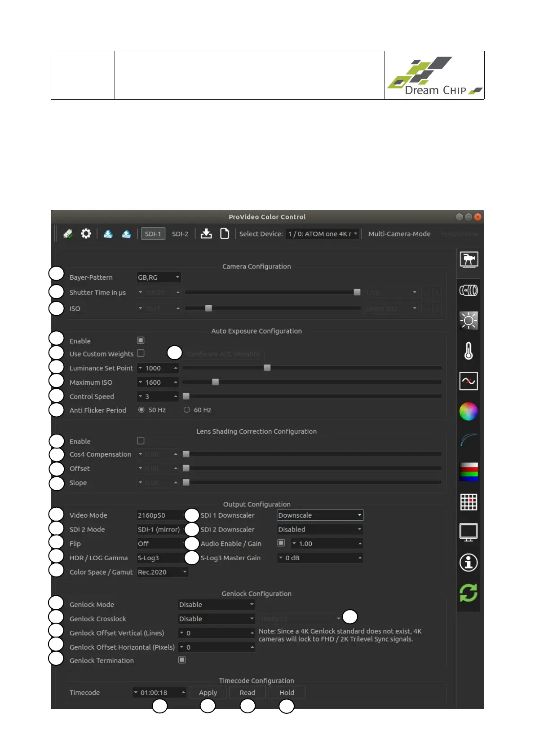Open the pixel grid sidebar icon
Image resolution: width=535 pixels, height=756 pixels.
point(469,502)
